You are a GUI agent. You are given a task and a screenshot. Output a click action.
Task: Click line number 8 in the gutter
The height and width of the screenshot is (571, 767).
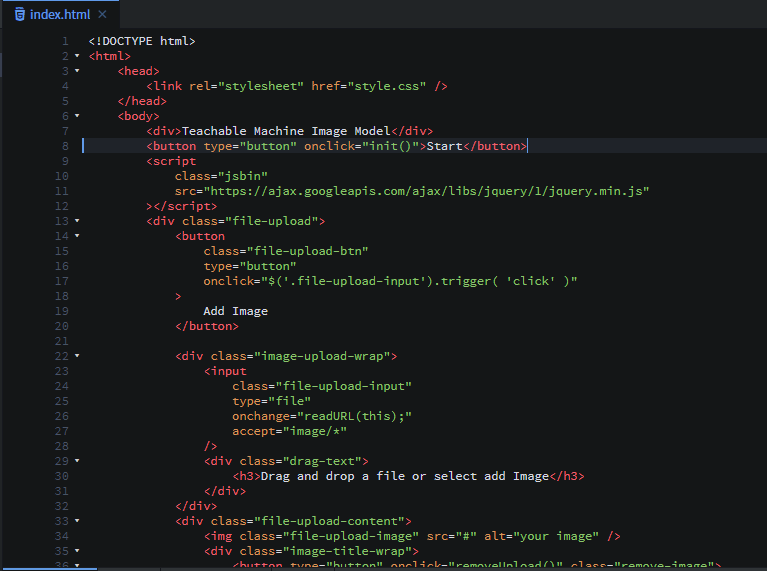(65, 146)
